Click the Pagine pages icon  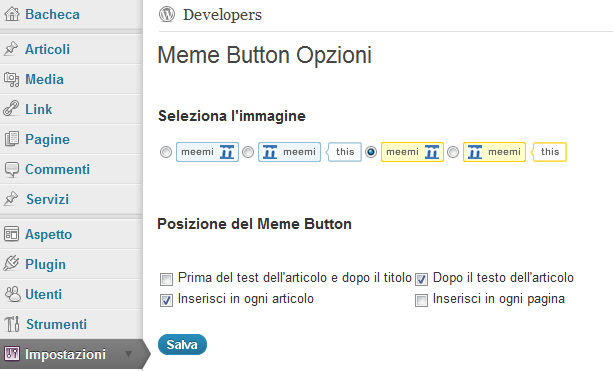tap(12, 139)
